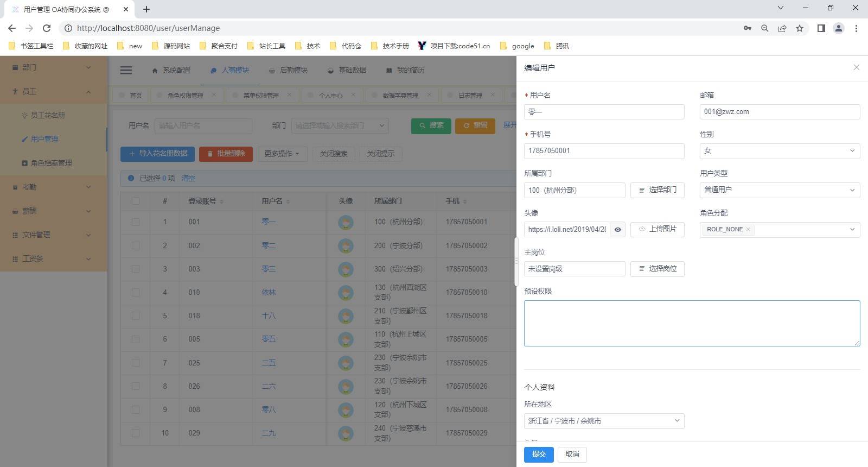Image resolution: width=868 pixels, height=467 pixels.
Task: Check the row for account 029
Action: click(136, 433)
